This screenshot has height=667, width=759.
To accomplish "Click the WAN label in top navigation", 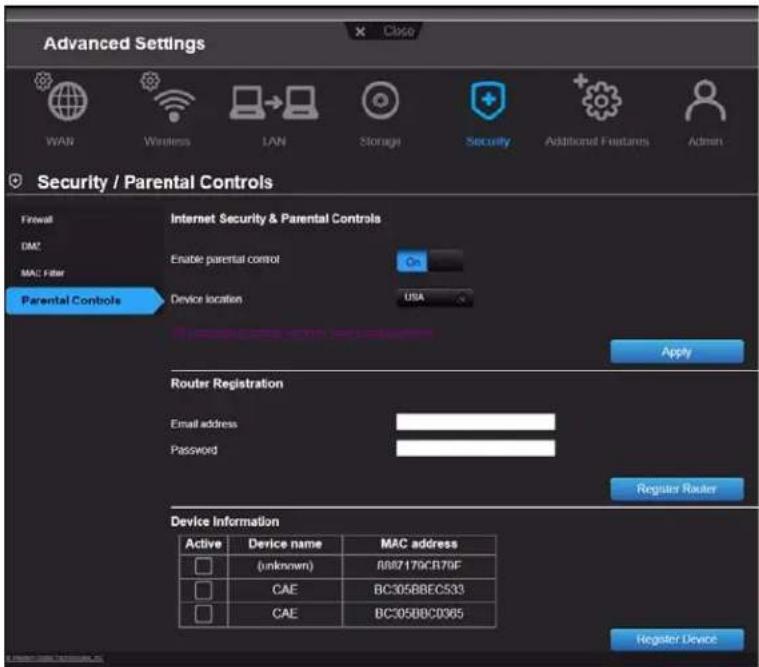I will click(60, 141).
